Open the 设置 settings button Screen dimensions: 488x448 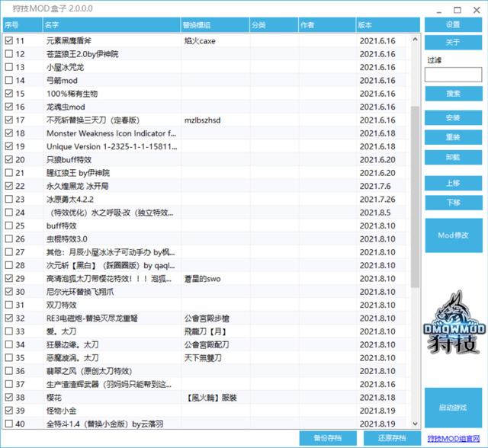[x=453, y=24]
